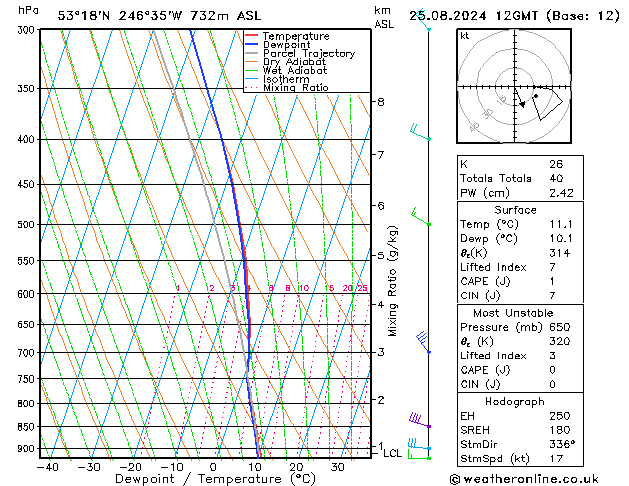Viewport: 629px width, 486px height.
Task: Click the EH value 250
Action: 560,416
